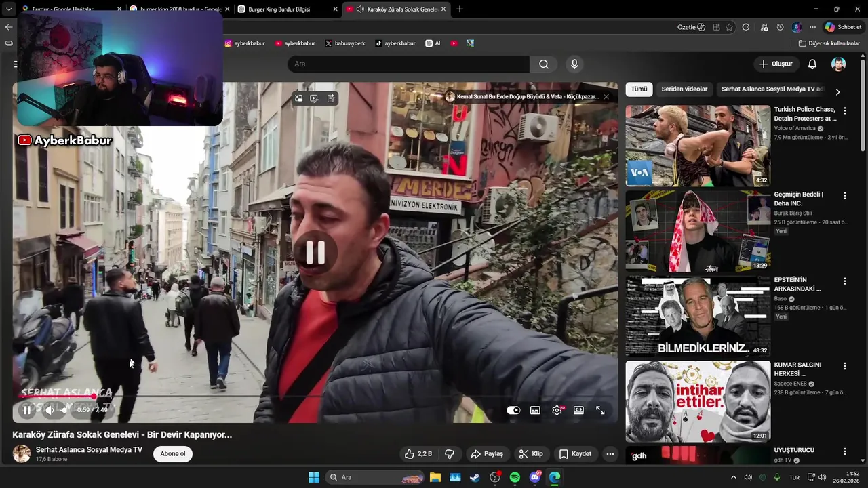Open Copilot Sohbet et button
This screenshot has width=868, height=488.
click(844, 27)
